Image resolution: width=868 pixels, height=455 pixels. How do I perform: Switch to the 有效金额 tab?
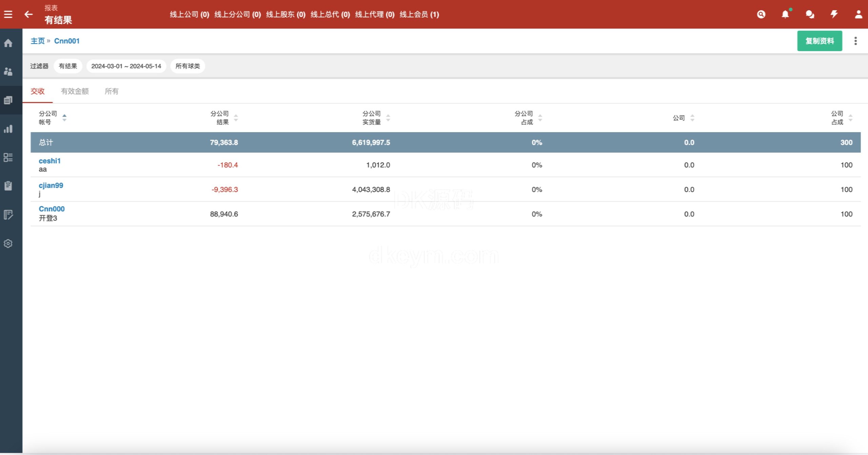coord(75,91)
